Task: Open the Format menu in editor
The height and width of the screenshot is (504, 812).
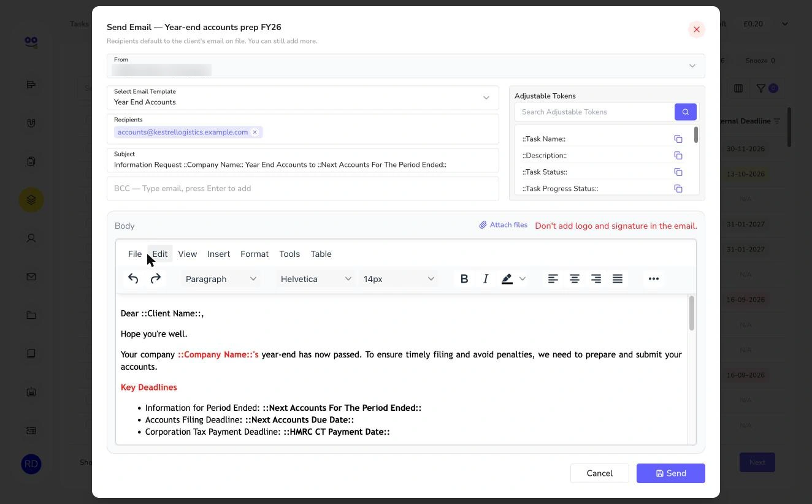Action: tap(255, 254)
